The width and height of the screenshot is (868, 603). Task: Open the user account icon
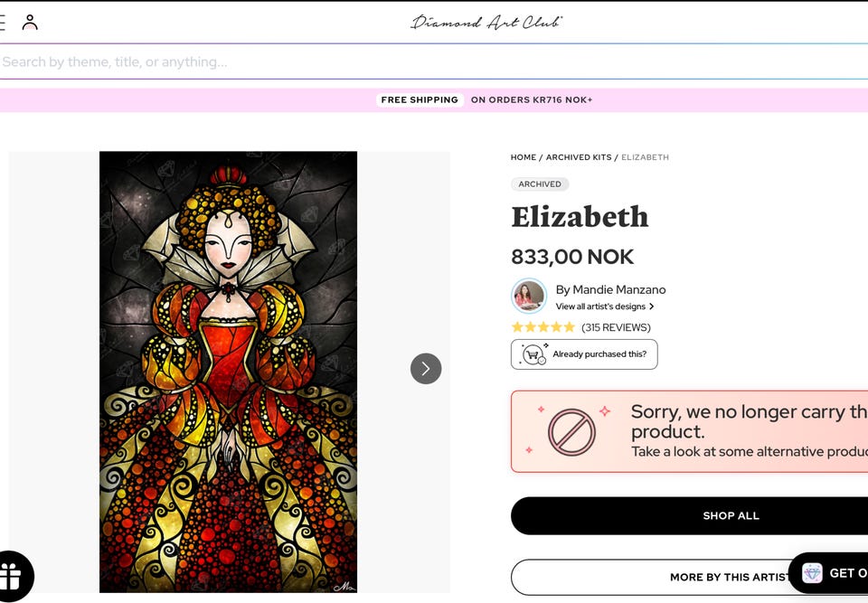click(x=30, y=22)
